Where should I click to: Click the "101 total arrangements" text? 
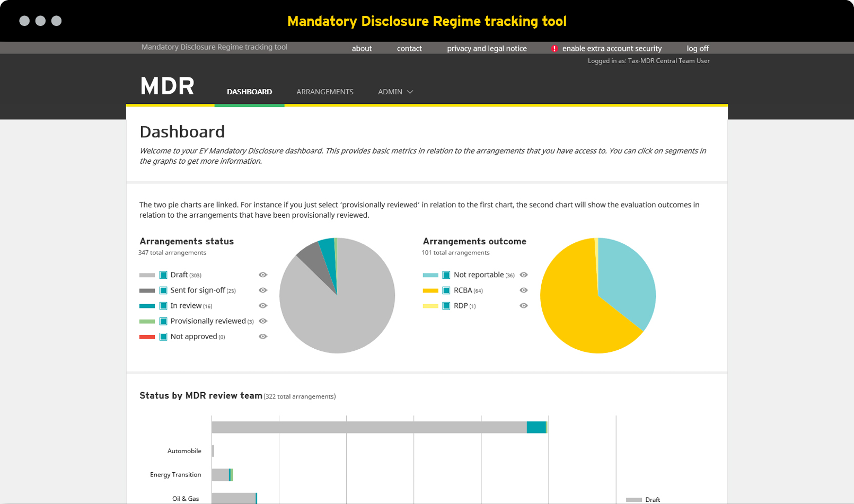[455, 252]
